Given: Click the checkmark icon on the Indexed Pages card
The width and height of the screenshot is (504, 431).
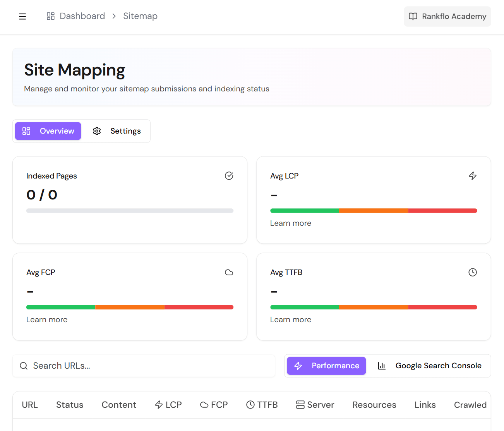Looking at the screenshot, I should (x=229, y=175).
